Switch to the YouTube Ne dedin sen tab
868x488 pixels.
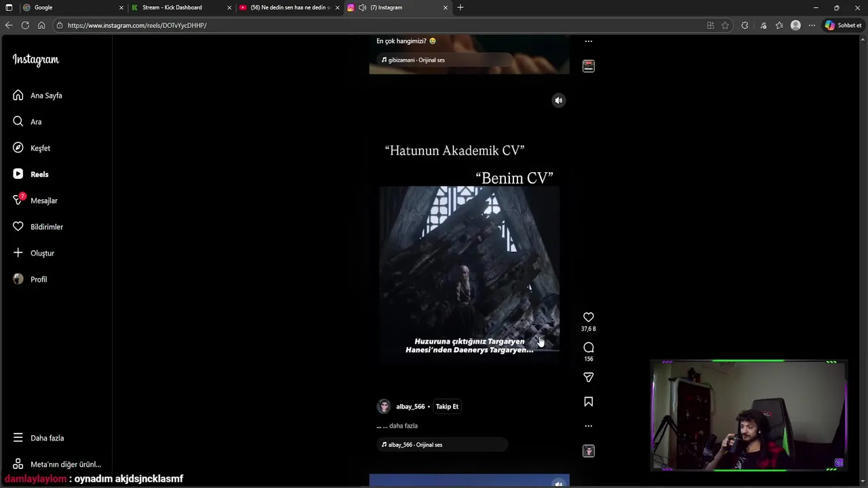(290, 7)
